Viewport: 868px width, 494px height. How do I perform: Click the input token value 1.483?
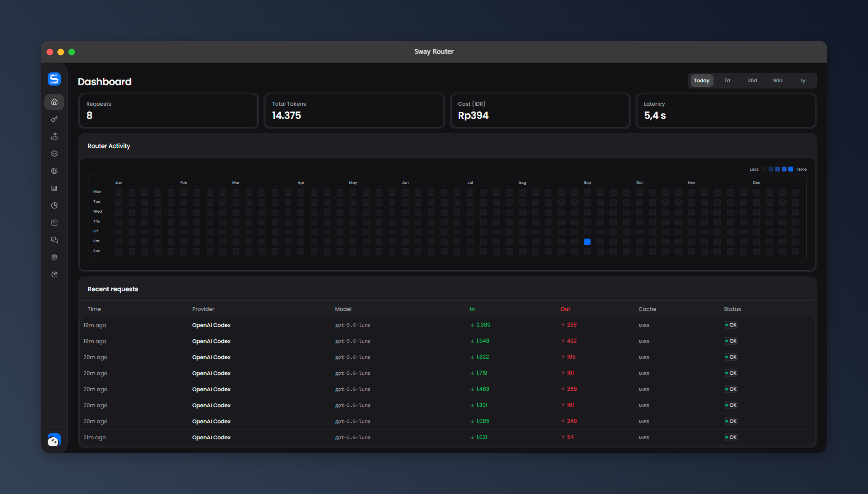[482, 389]
